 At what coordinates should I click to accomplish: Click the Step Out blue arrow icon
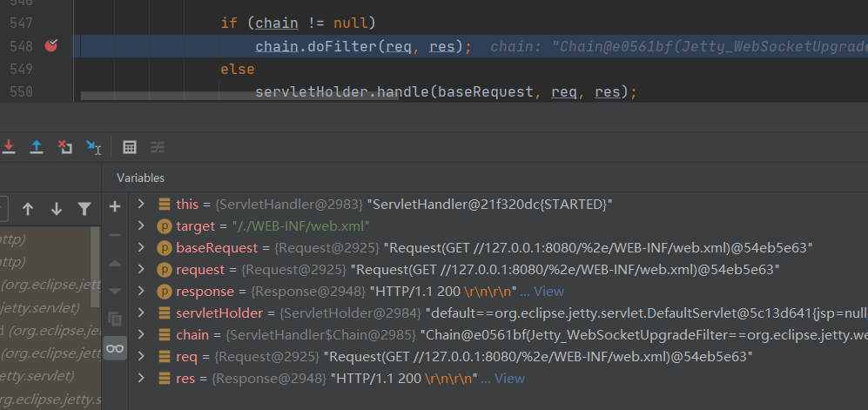(37, 147)
